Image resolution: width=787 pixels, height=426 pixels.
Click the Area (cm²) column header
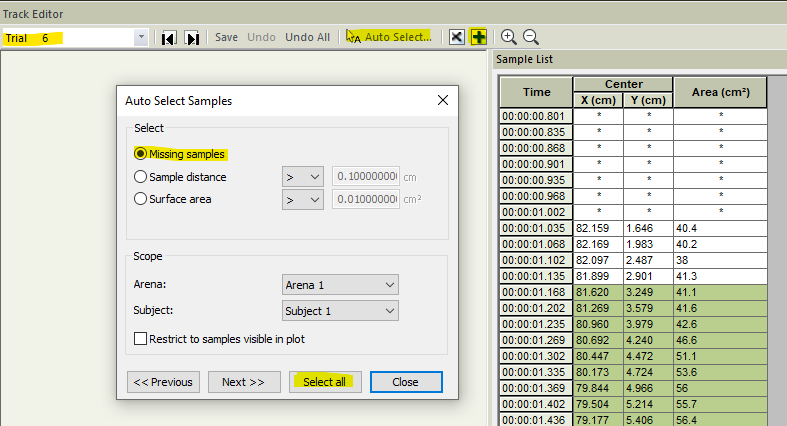coord(720,92)
